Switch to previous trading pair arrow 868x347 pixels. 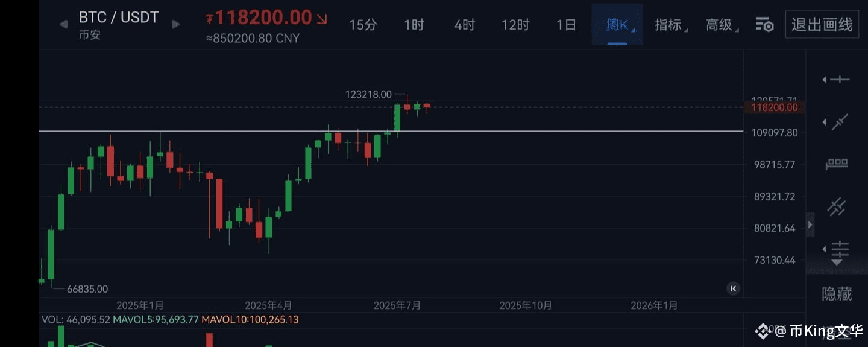(x=63, y=25)
